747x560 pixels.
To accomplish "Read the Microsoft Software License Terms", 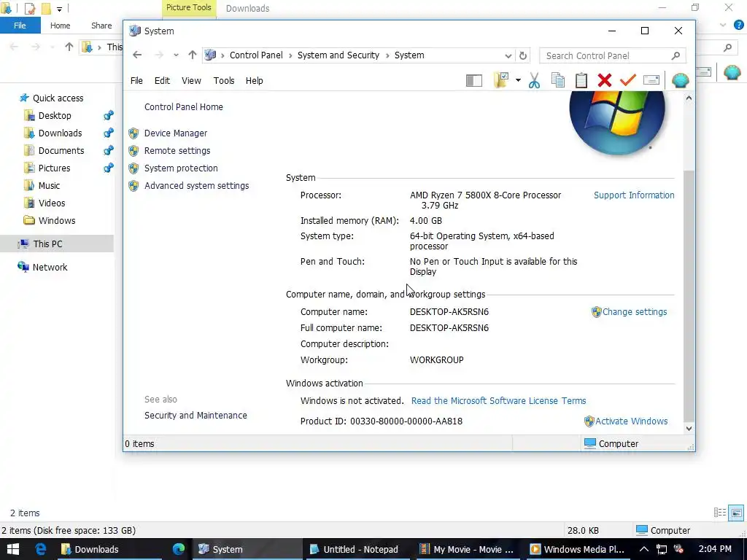I will (x=498, y=401).
